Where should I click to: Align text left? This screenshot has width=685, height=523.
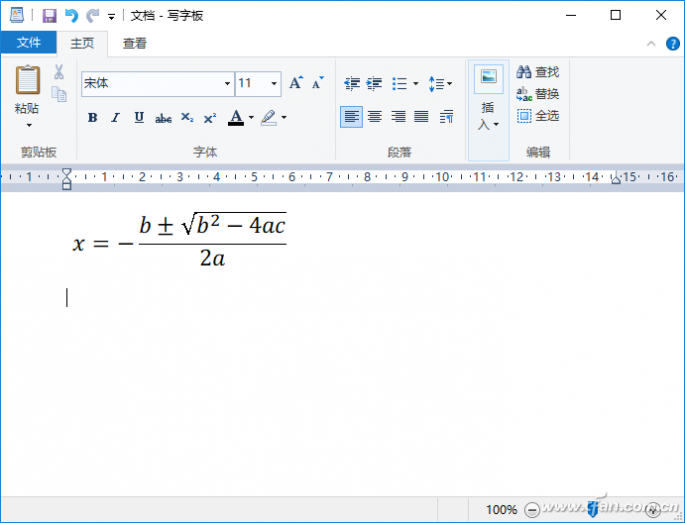click(351, 117)
